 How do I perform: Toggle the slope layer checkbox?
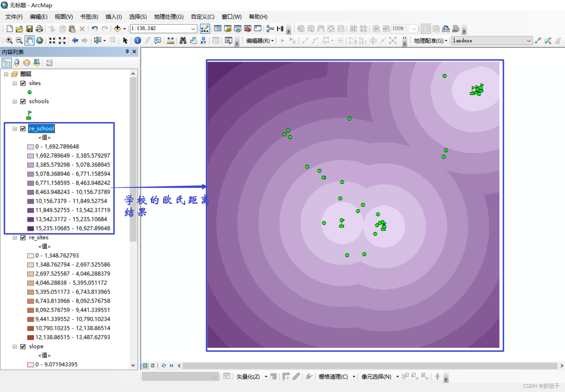(x=23, y=346)
